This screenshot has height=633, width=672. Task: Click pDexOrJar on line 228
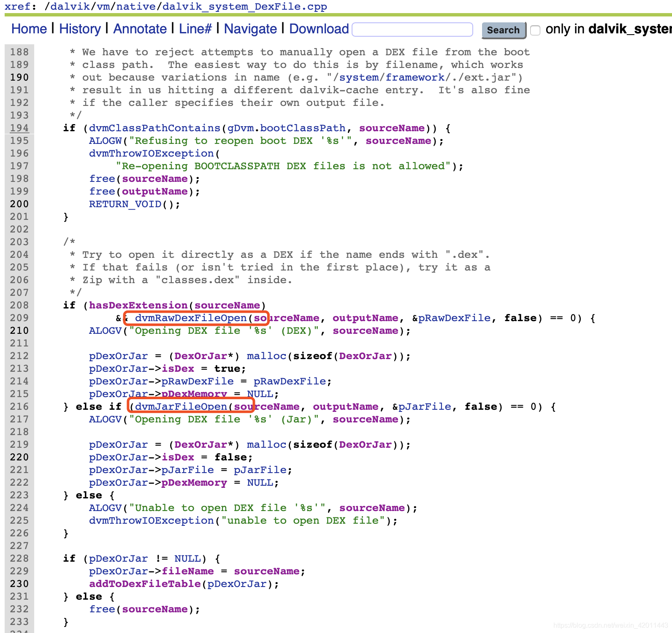coord(119,558)
